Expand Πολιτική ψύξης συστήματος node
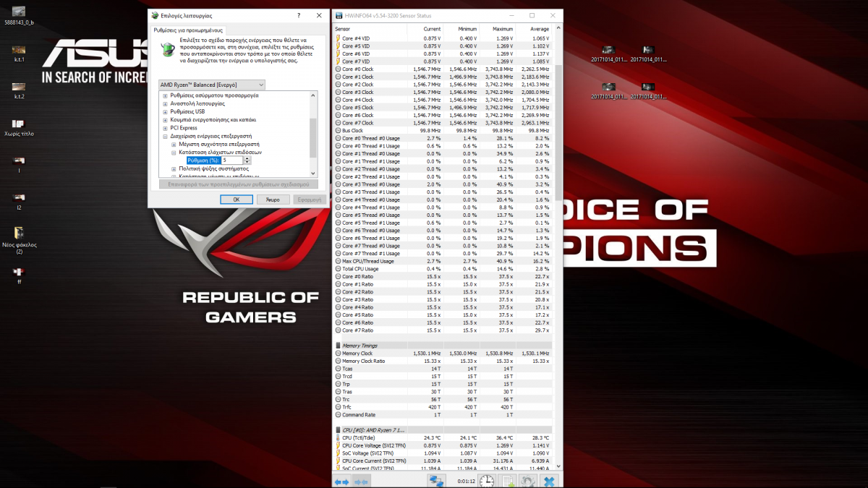The image size is (868, 488). [174, 168]
